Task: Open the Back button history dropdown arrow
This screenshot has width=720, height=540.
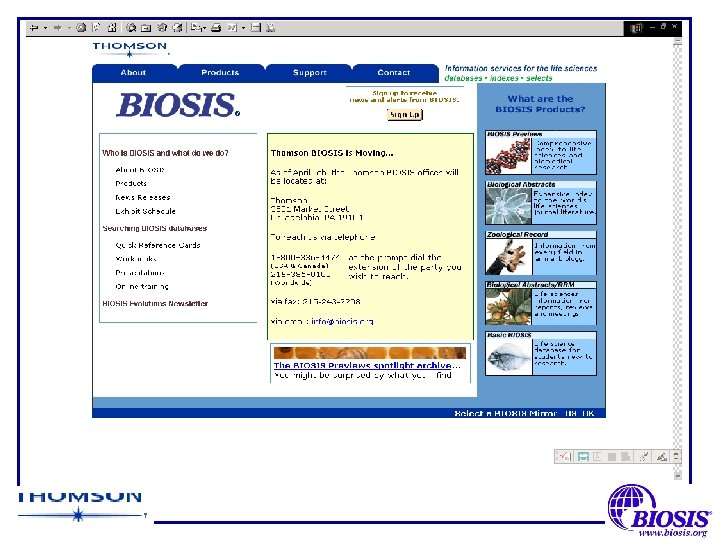Action: (x=45, y=28)
